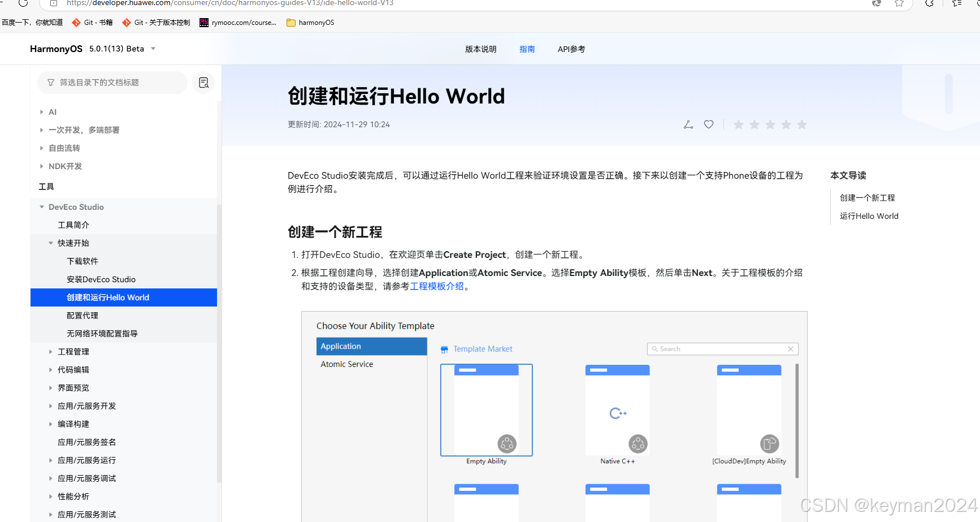Open the harmonyOS bookmarks folder
Viewport: 980px width, 522px height.
(x=310, y=23)
